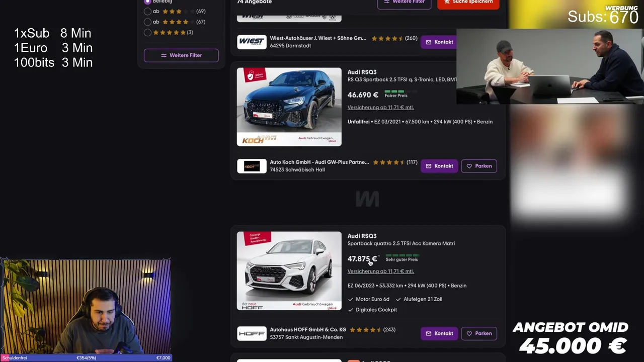644x362 pixels.
Task: Park the Auto Koch RSQ3 listing with the heart button
Action: point(479,166)
